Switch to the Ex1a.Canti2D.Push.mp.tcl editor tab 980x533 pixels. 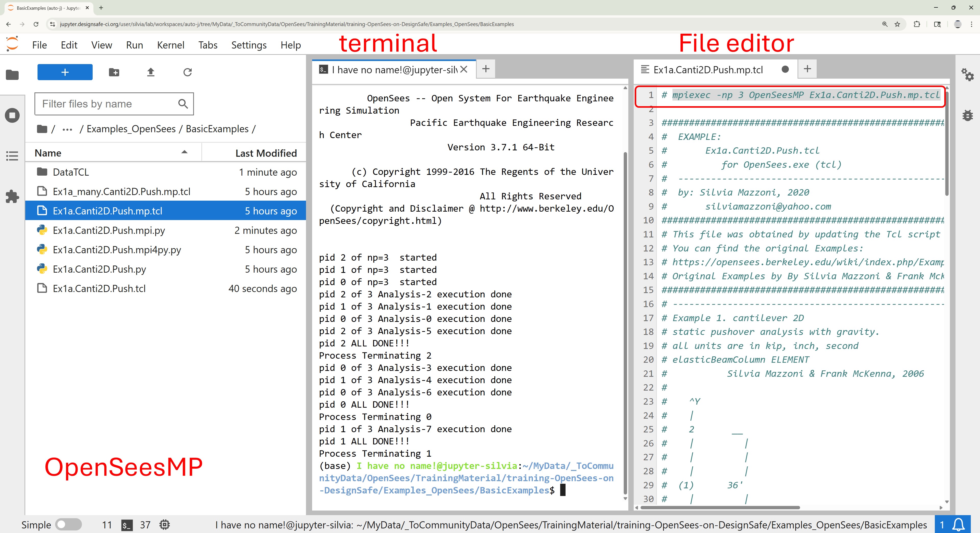click(708, 70)
